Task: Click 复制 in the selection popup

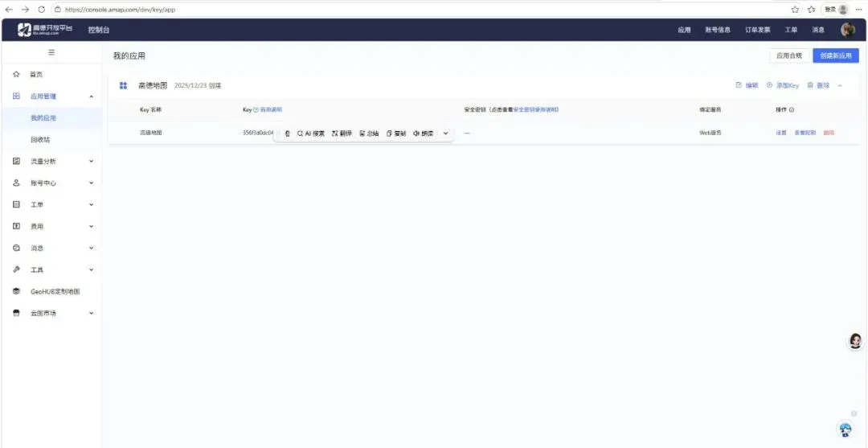Action: coord(395,134)
